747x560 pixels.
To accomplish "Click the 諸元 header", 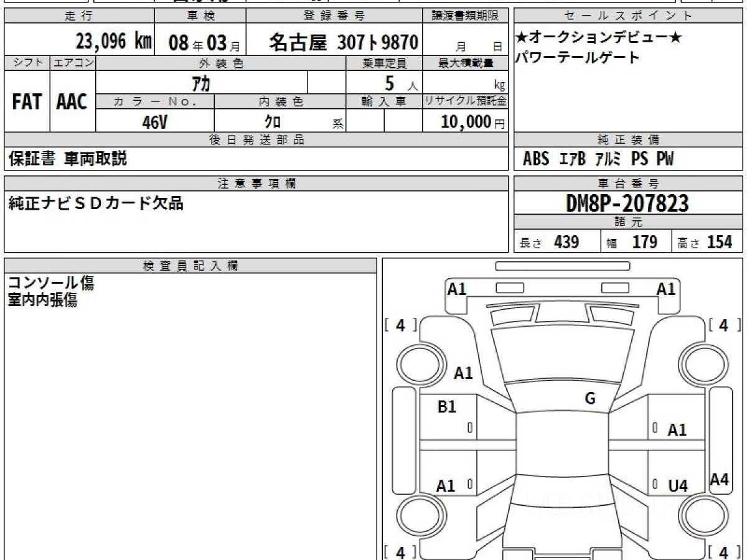I will click(x=628, y=222).
